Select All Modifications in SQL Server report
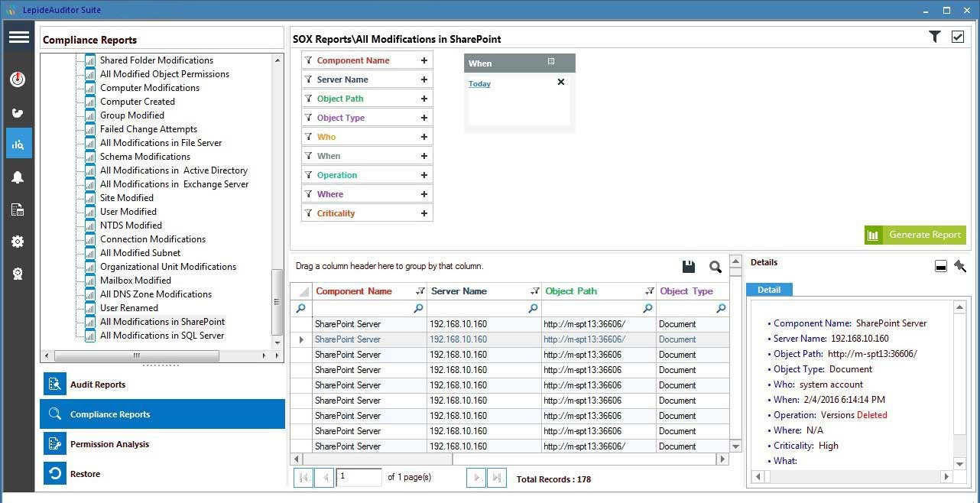Viewport: 980px width, 503px height. point(161,335)
